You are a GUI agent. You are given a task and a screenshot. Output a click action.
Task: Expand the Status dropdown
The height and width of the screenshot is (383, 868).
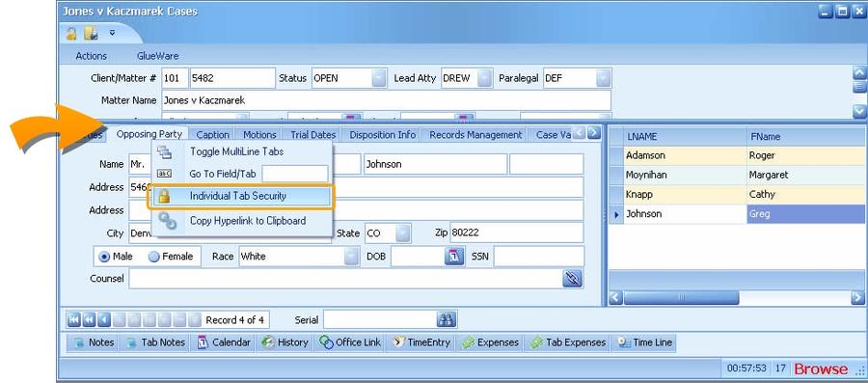(x=379, y=78)
